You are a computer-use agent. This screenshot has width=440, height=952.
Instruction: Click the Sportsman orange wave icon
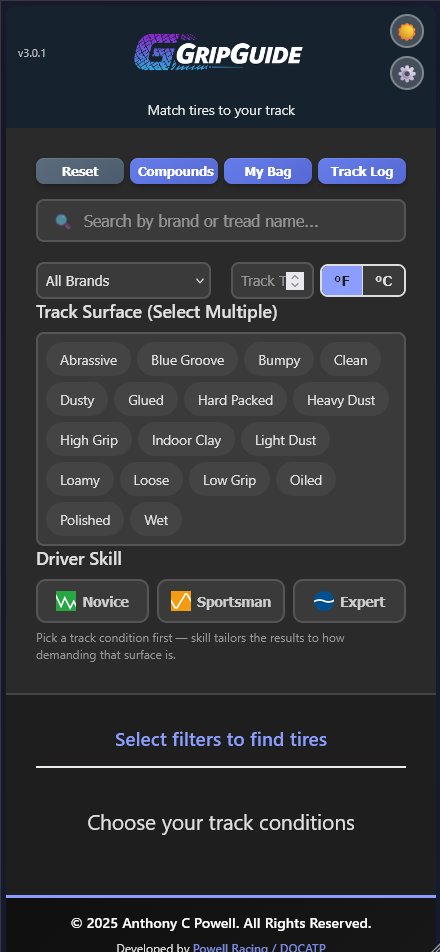coord(181,602)
